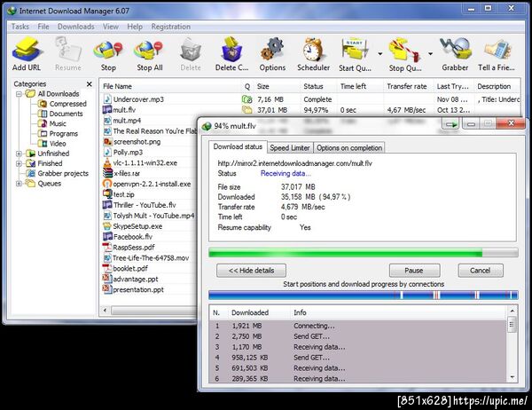This screenshot has height=410, width=532.
Task: Close the Categories panel with X
Action: tap(90, 84)
